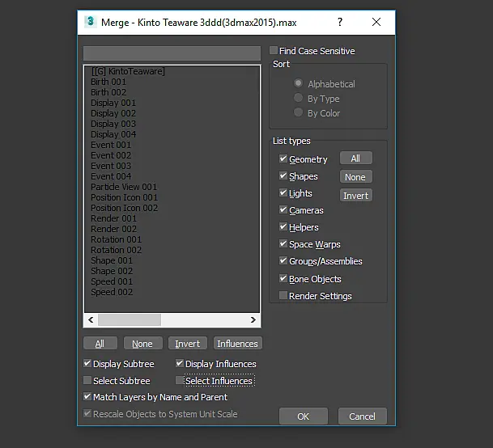
Task: Click the Influences button
Action: coord(238,343)
